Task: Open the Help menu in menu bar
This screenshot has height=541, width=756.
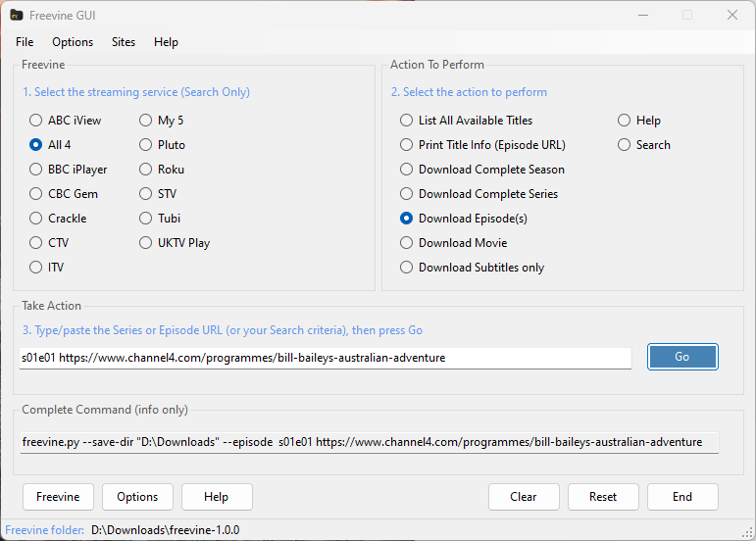Action: click(x=166, y=42)
